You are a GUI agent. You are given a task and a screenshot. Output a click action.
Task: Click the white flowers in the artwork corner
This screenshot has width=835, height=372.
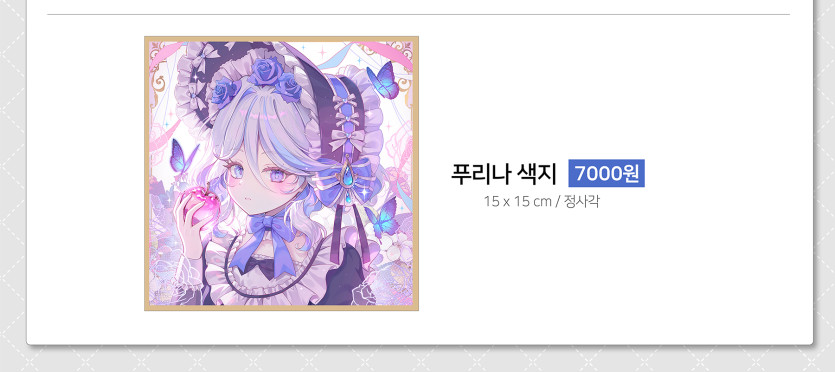[399, 249]
